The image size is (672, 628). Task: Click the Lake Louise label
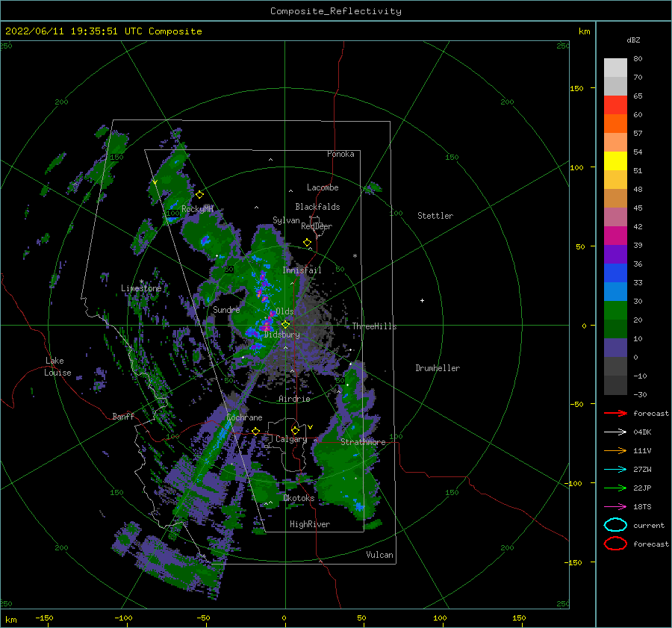(57, 367)
